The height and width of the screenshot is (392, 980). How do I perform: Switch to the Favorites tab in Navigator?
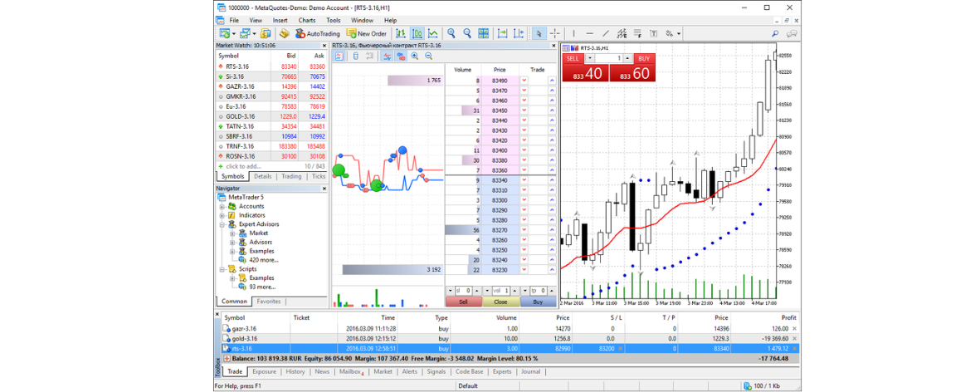click(x=269, y=301)
